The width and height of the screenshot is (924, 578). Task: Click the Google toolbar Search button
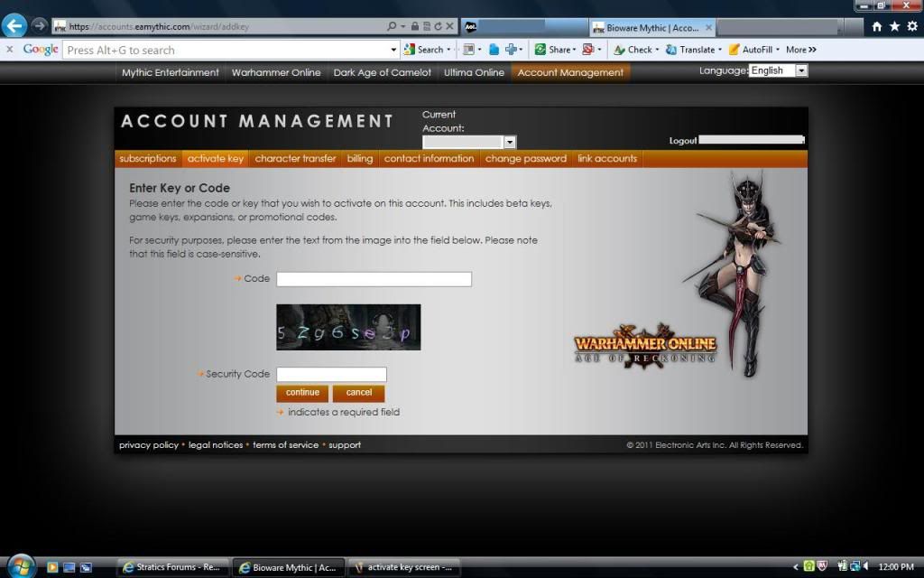tap(424, 51)
